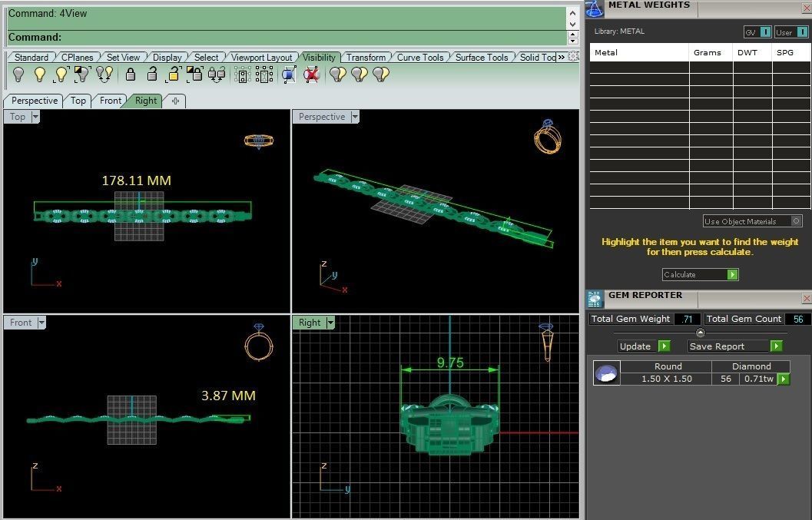Switch to the Perspective viewport tab

[35, 101]
